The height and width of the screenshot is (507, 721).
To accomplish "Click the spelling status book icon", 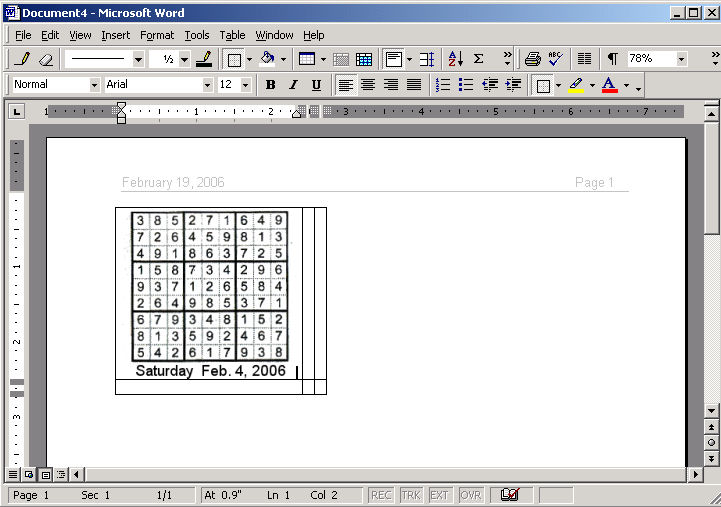I will [x=510, y=495].
